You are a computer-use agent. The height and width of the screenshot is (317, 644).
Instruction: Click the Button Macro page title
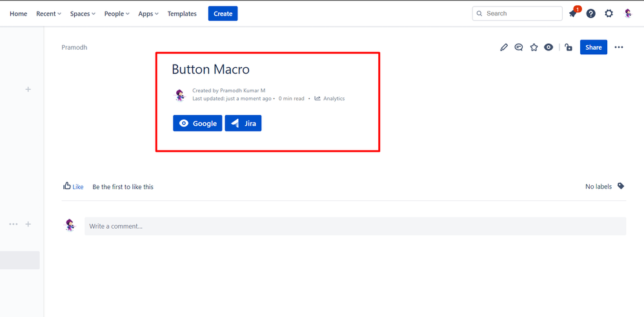(211, 70)
